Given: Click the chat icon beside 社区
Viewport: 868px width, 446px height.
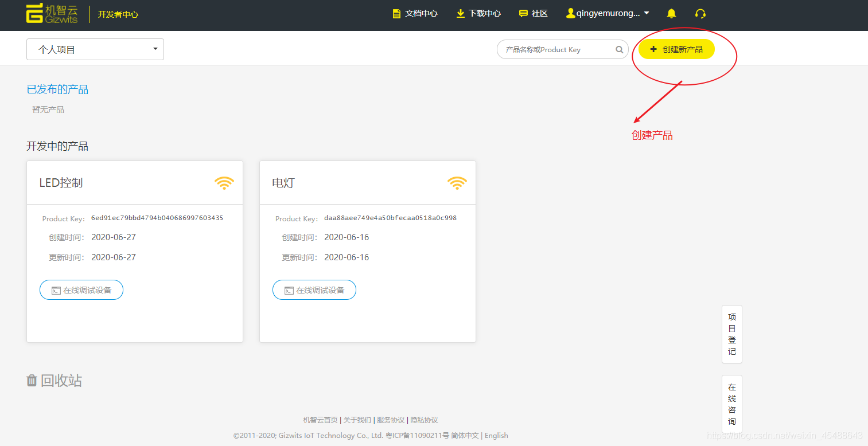Looking at the screenshot, I should click(x=523, y=13).
